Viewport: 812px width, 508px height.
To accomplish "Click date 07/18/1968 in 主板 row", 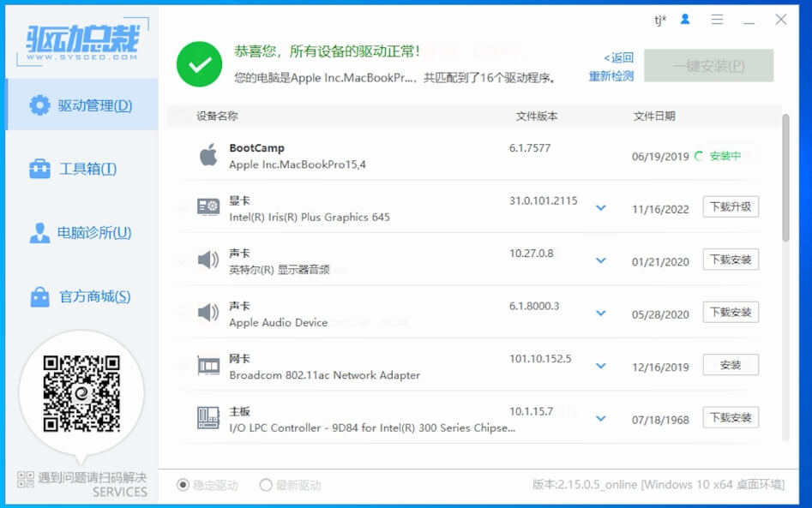I will 660,420.
